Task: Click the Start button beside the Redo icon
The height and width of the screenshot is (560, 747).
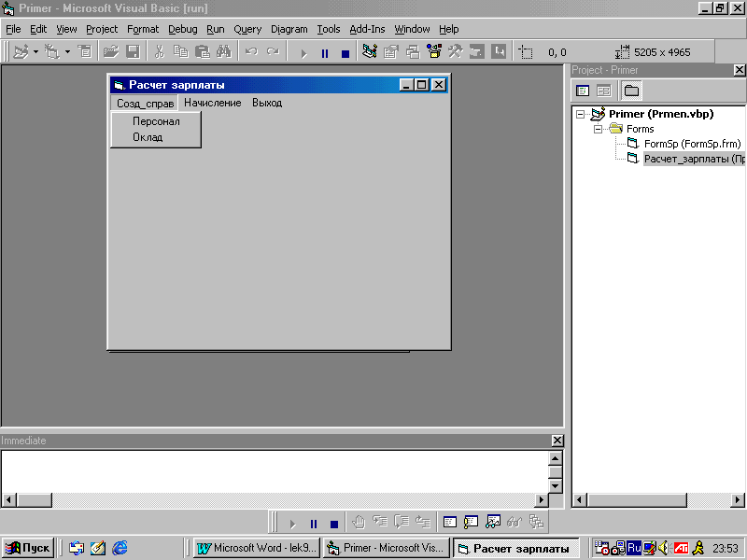Action: [303, 53]
